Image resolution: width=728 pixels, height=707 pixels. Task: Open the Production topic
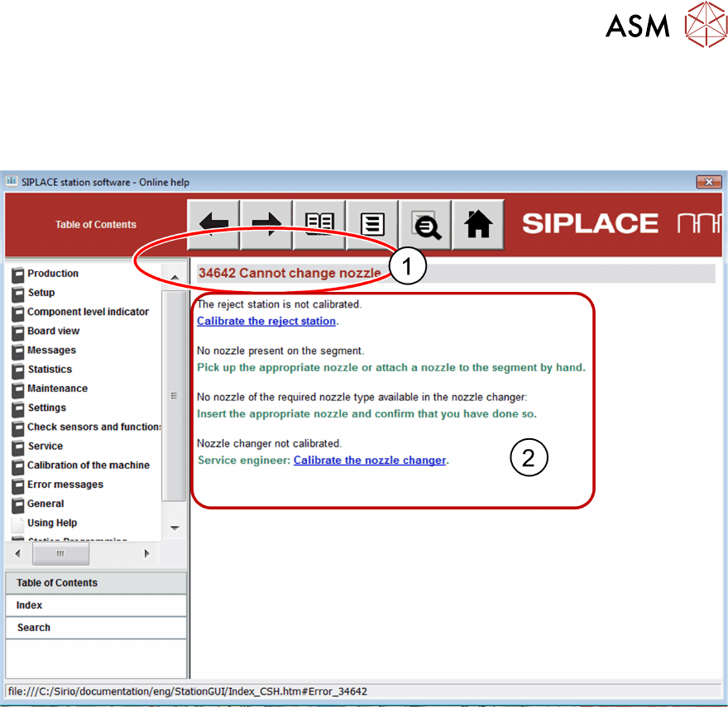click(x=53, y=274)
